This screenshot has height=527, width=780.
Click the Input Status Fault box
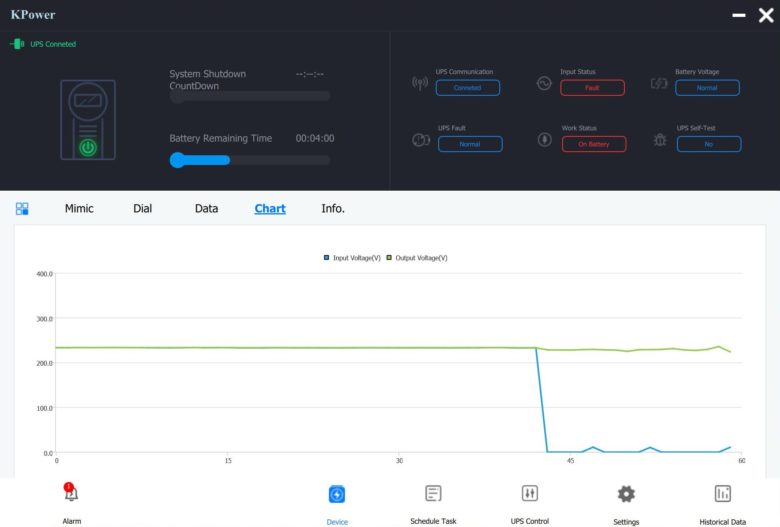pyautogui.click(x=592, y=88)
